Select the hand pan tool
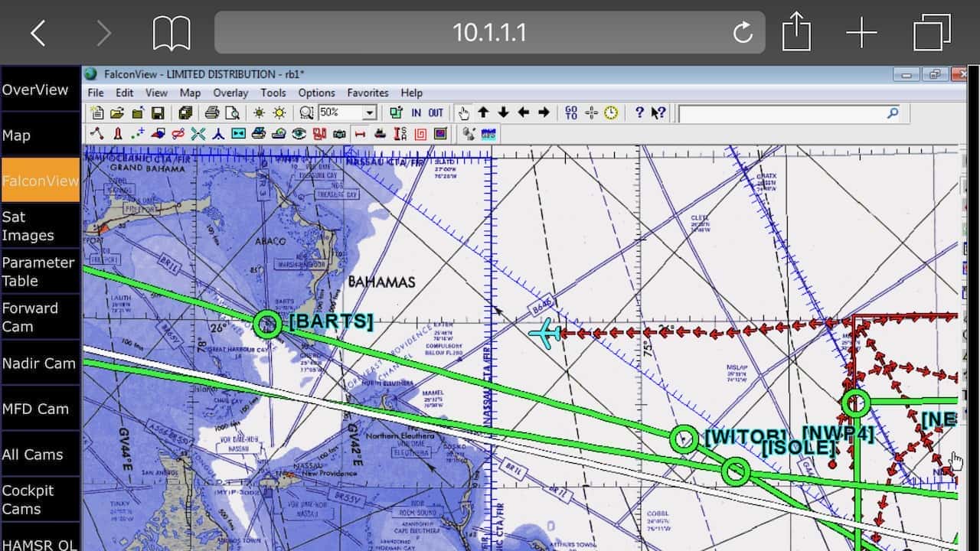Screen dimensions: 980x551 pos(463,112)
